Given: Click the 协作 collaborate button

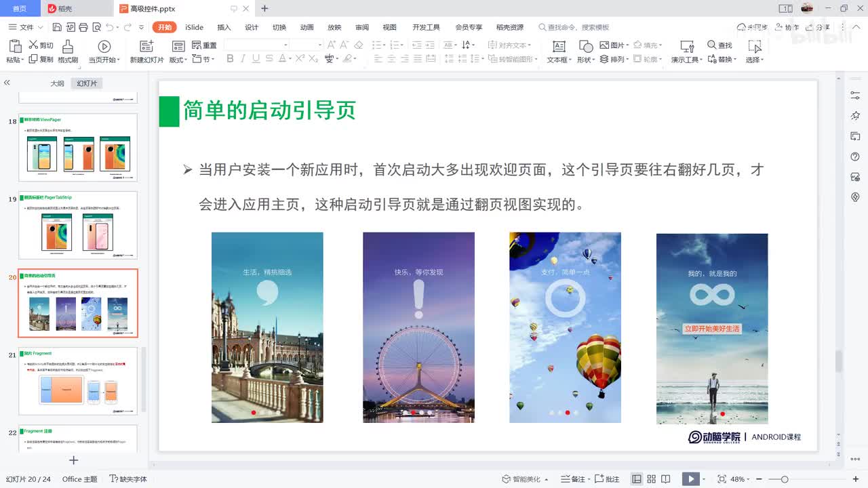Looking at the screenshot, I should pos(787,27).
